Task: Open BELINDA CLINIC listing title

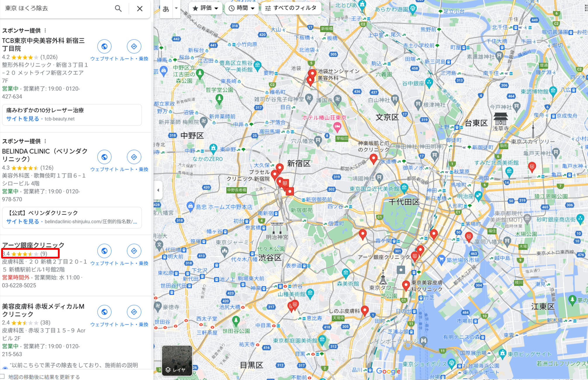Action: pyautogui.click(x=45, y=155)
